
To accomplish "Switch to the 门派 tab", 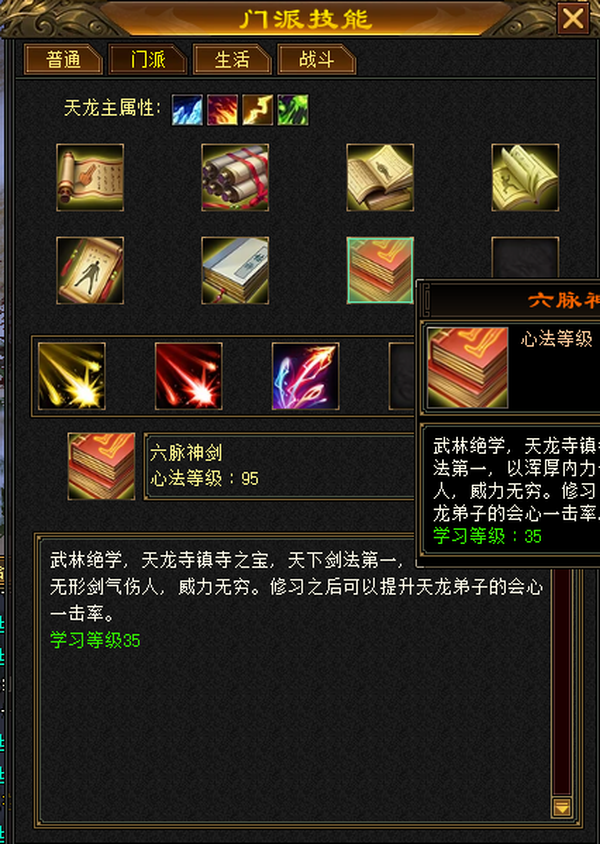I will coord(147,59).
